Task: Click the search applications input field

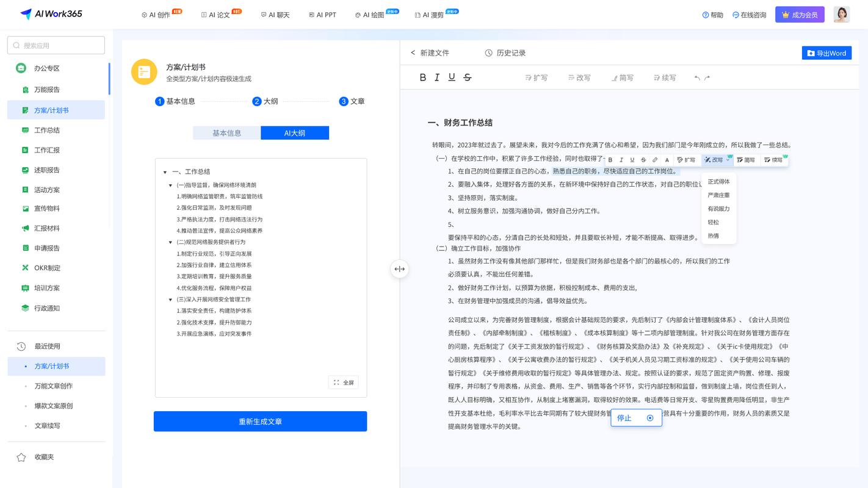Action: coord(56,45)
